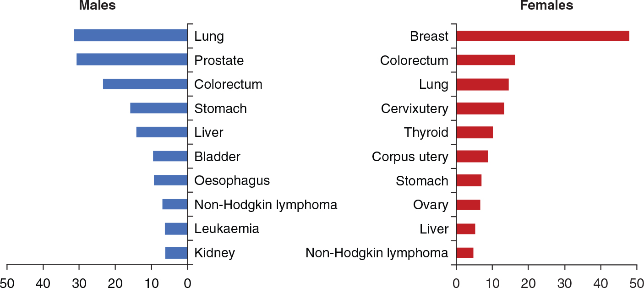Click the red Thyroid bar
The image size is (644, 288).
click(475, 132)
